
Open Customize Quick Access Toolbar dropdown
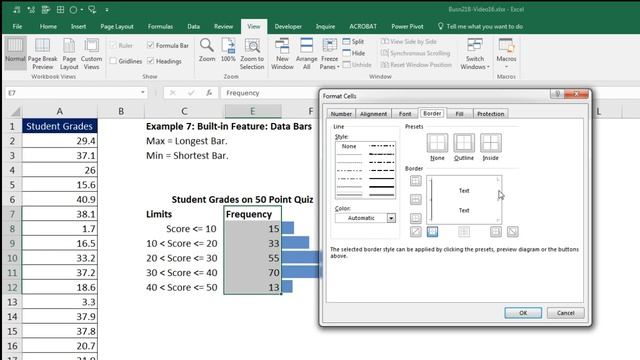pos(107,9)
